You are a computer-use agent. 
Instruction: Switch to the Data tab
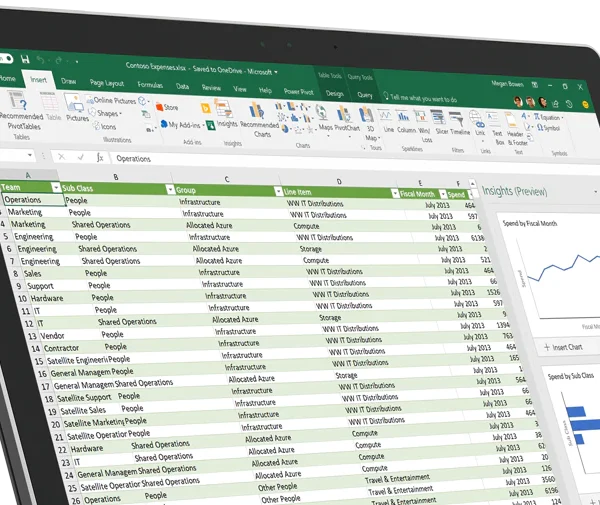click(182, 86)
